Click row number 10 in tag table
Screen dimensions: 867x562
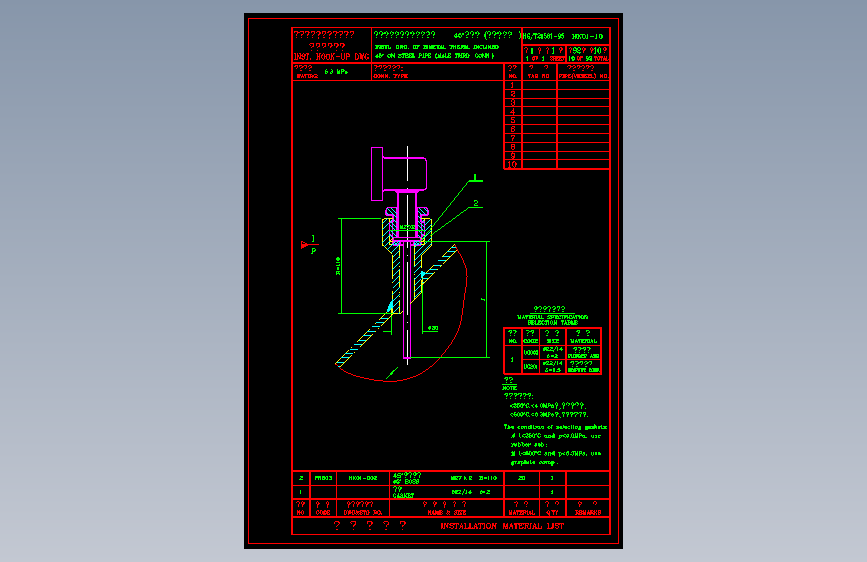(512, 165)
